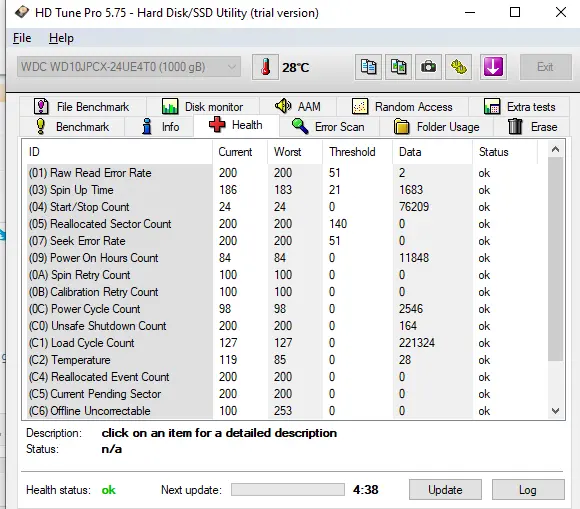Click the Next update progress bar
Screen dimensions: 580x509
pyautogui.click(x=288, y=489)
